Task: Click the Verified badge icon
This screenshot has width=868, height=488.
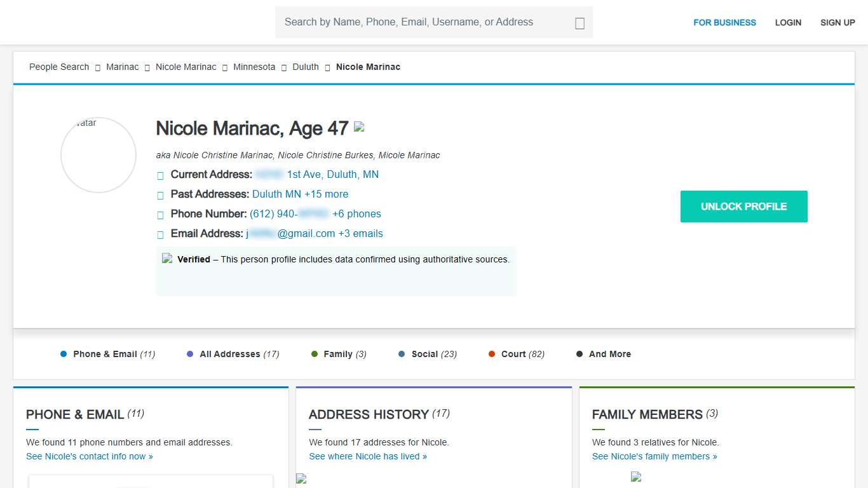Action: click(x=167, y=259)
